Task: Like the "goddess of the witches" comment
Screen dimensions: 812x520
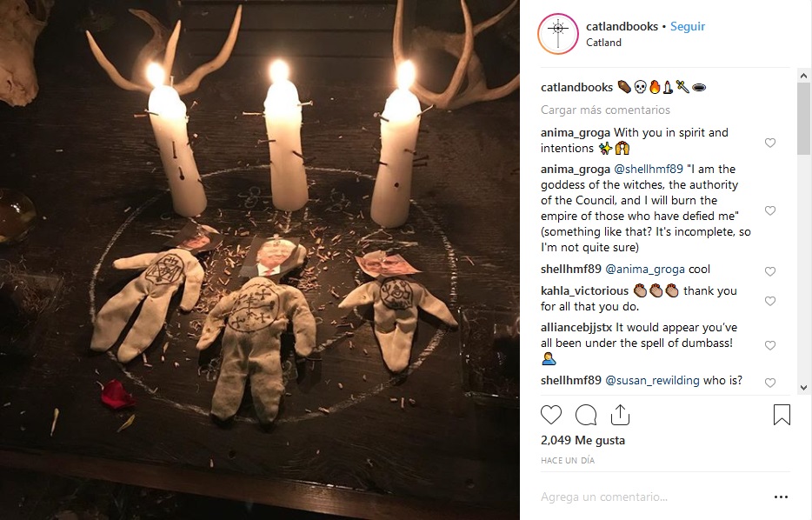Action: 770,210
